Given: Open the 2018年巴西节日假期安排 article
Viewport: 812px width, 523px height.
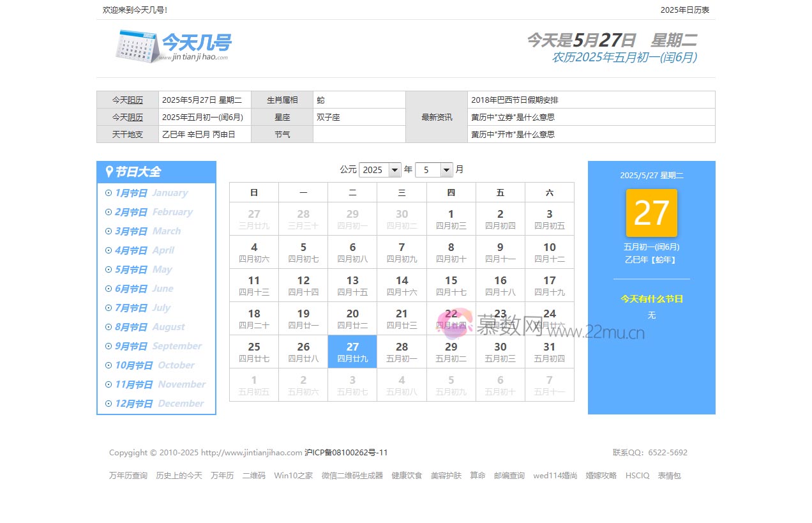Looking at the screenshot, I should coord(515,100).
